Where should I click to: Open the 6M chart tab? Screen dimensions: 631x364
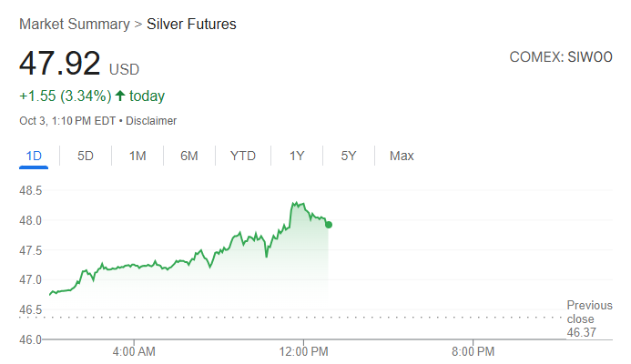(189, 156)
